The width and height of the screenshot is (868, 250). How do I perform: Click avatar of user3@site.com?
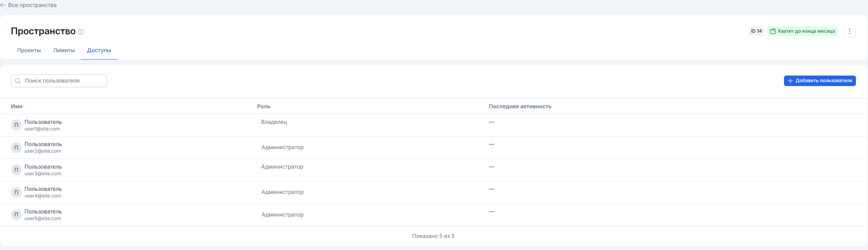tap(16, 170)
